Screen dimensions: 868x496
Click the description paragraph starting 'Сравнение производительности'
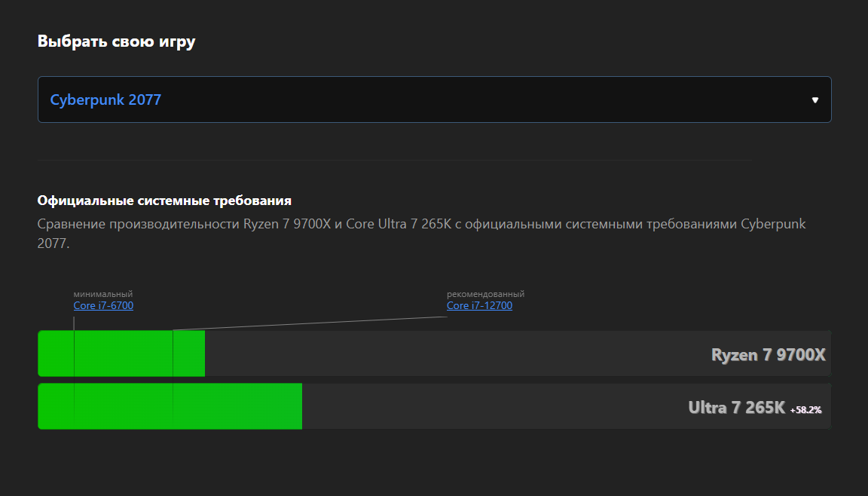point(421,234)
